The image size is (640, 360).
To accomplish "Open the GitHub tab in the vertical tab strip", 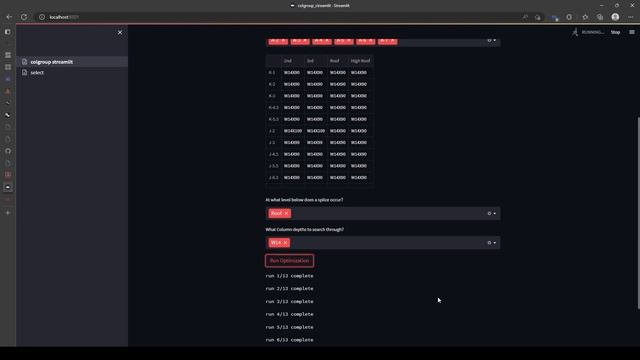I will pos(8,151).
